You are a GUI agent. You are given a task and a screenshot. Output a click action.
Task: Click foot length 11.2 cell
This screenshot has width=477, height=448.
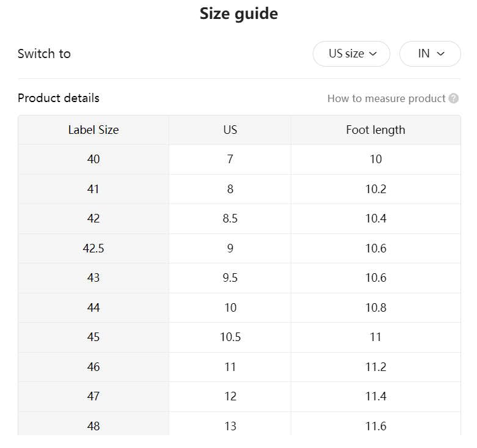[376, 367]
